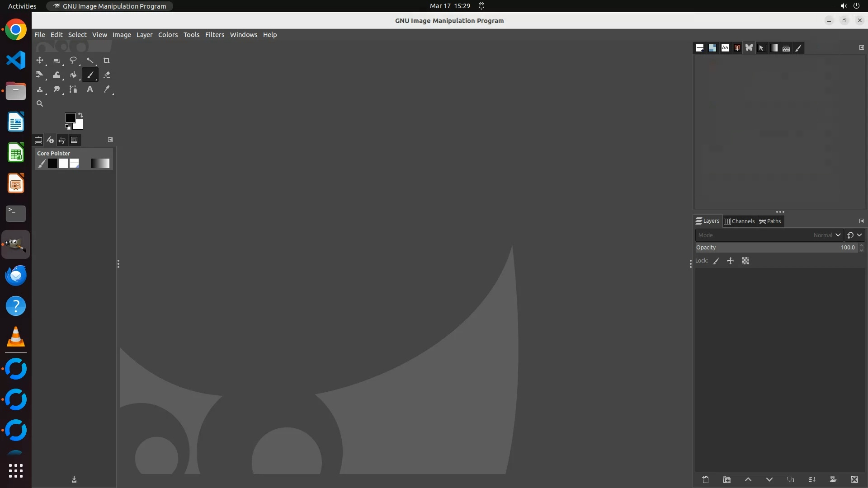Switch to the Channels tab

click(x=739, y=221)
